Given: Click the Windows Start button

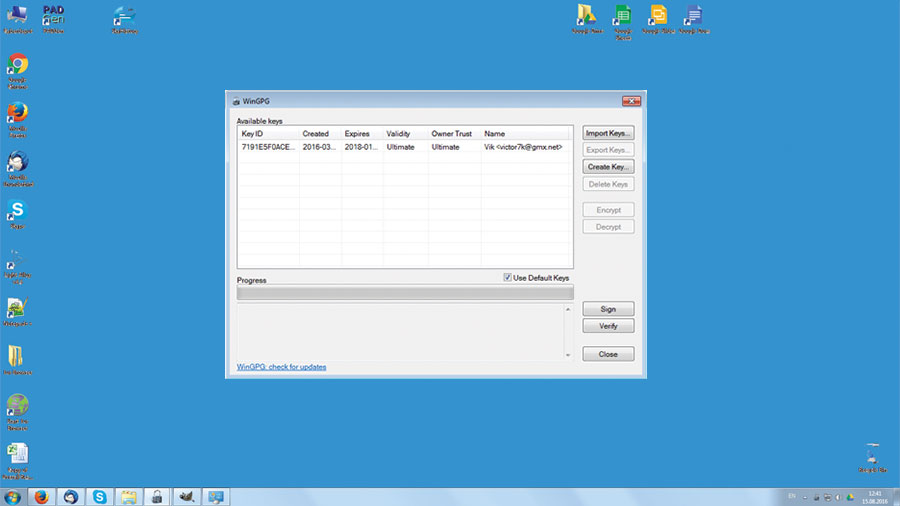Looking at the screenshot, I should (12, 497).
